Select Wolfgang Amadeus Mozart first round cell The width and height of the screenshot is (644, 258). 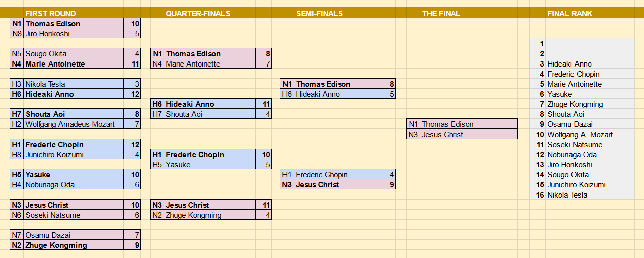(x=74, y=124)
